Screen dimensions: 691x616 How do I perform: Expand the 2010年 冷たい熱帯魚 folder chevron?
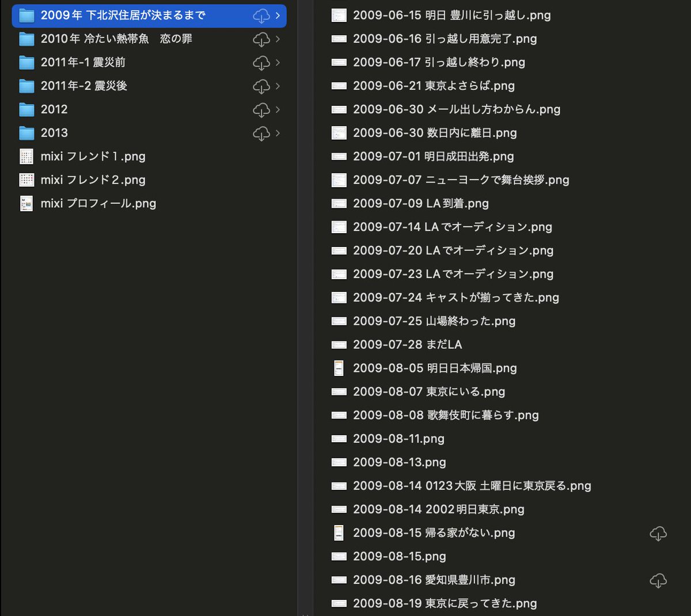tap(278, 39)
